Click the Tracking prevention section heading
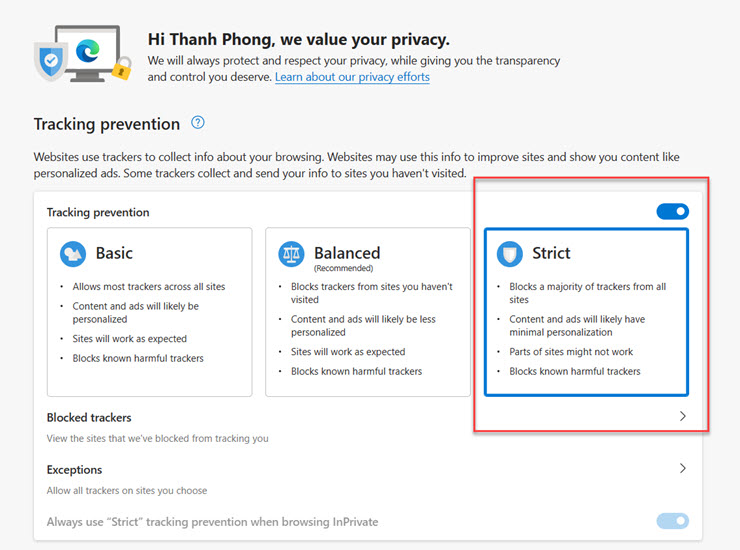The image size is (740, 550). [x=107, y=124]
